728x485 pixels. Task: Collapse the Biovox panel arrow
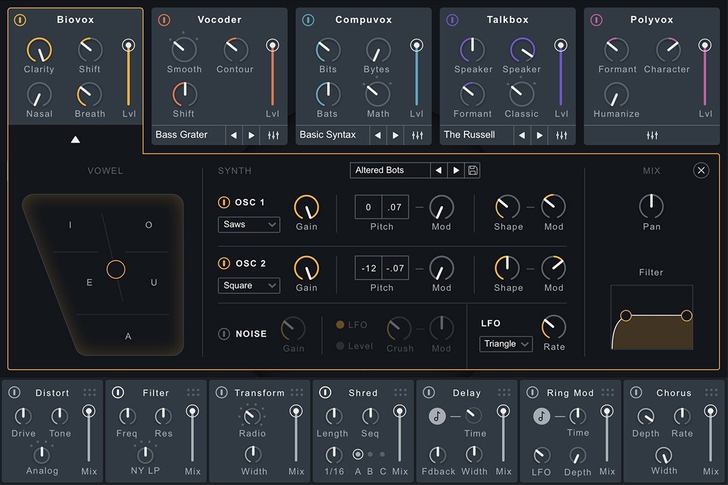pyautogui.click(x=75, y=140)
